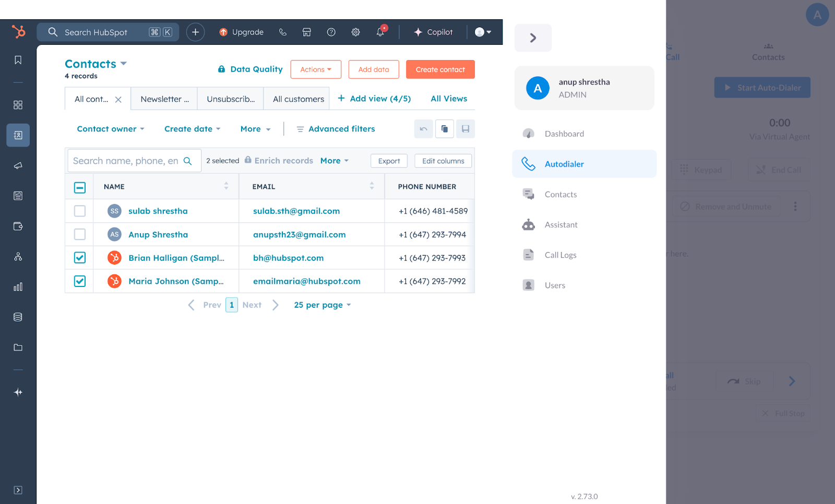
Task: Open Create date filter dropdown
Action: pyautogui.click(x=193, y=129)
